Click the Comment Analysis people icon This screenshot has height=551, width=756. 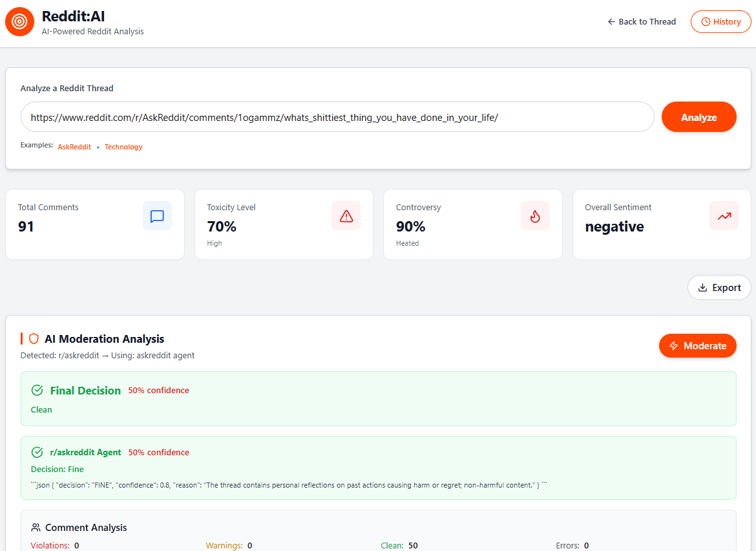click(x=36, y=527)
